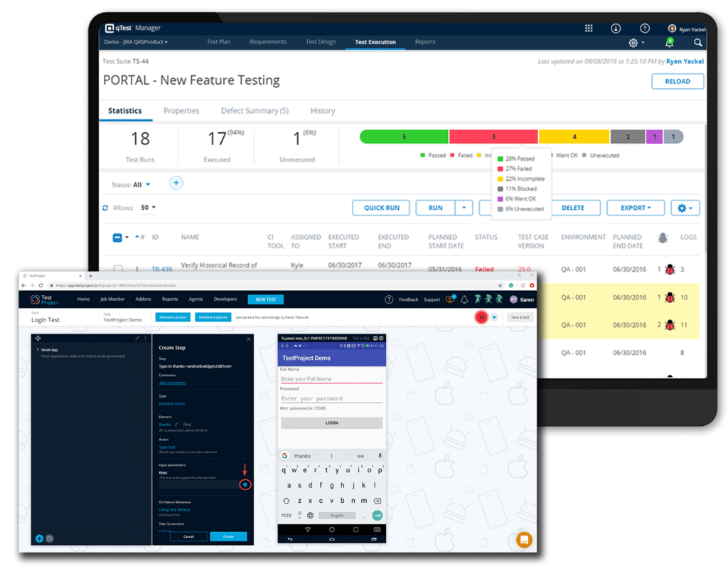The width and height of the screenshot is (728, 569).
Task: Open the TestProject notifications bell
Action: [464, 299]
